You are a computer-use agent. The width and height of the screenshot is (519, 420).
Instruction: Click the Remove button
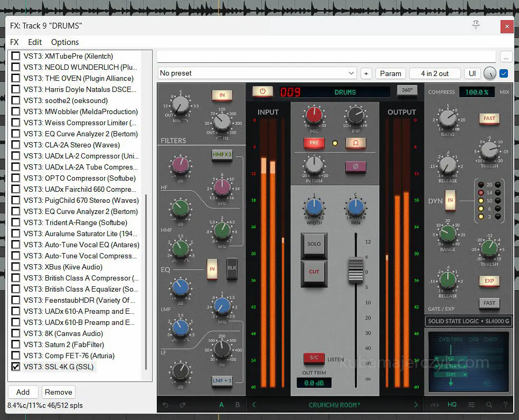(x=58, y=392)
